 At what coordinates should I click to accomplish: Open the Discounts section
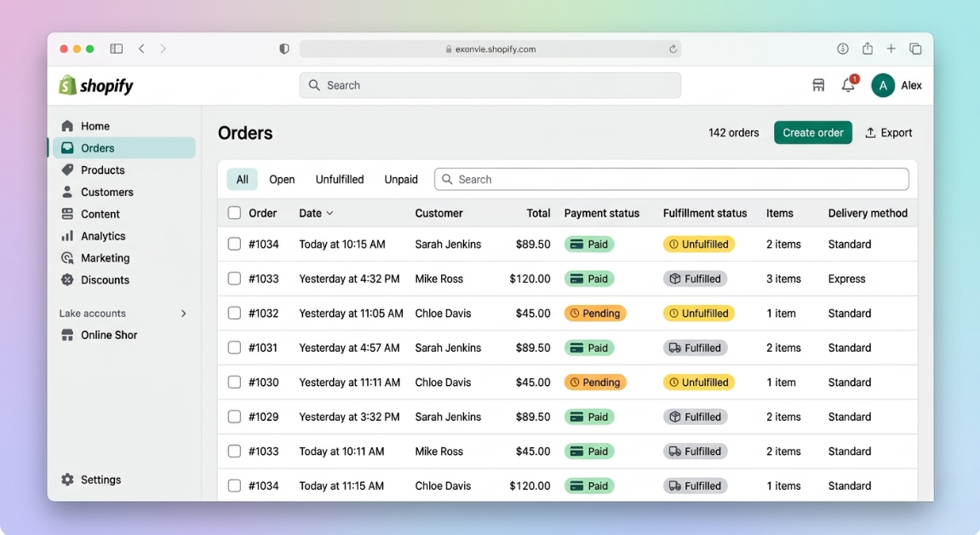(104, 279)
